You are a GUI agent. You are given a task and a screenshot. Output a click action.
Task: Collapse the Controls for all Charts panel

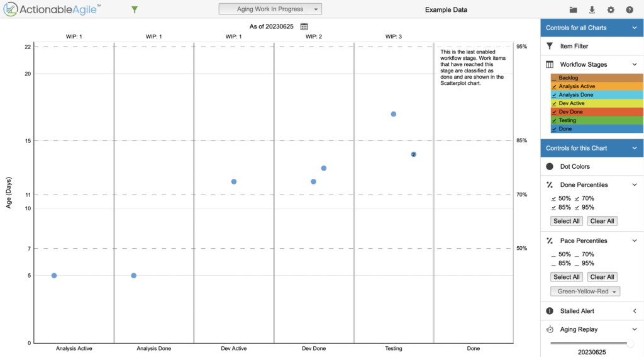point(635,28)
